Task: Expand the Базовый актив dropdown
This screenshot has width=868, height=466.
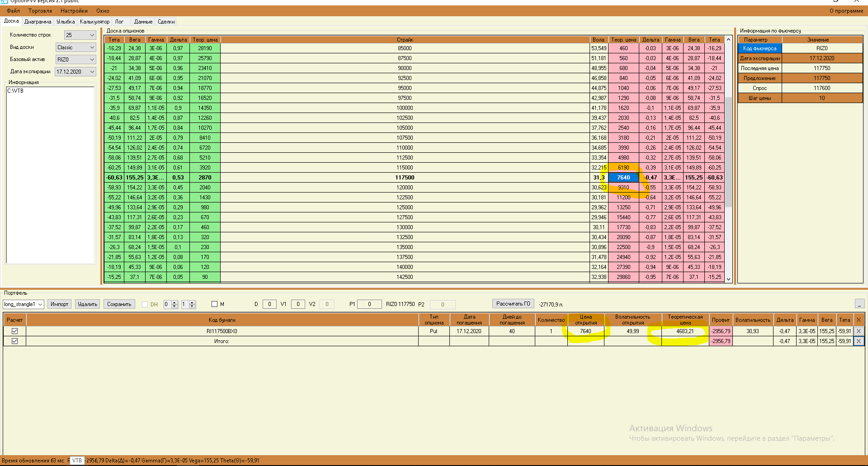Action: click(x=76, y=59)
